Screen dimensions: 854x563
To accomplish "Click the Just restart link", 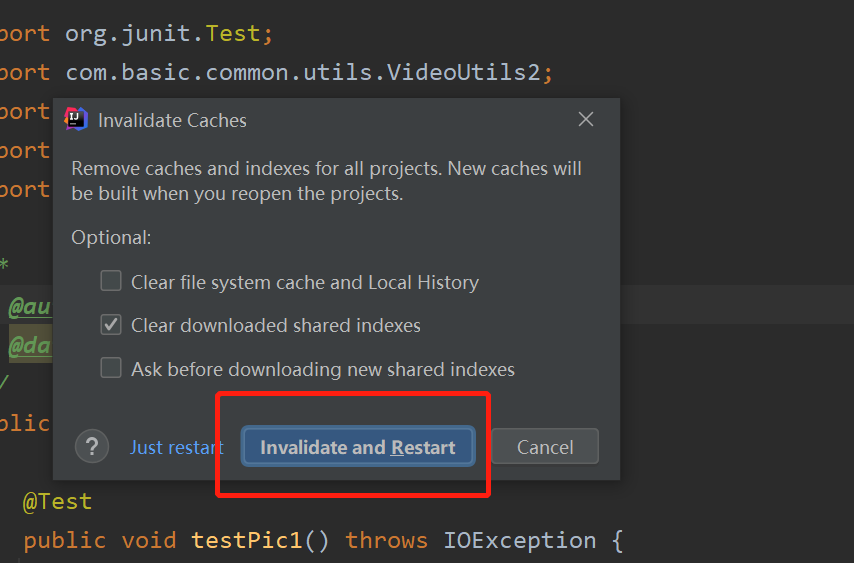I will [x=177, y=447].
